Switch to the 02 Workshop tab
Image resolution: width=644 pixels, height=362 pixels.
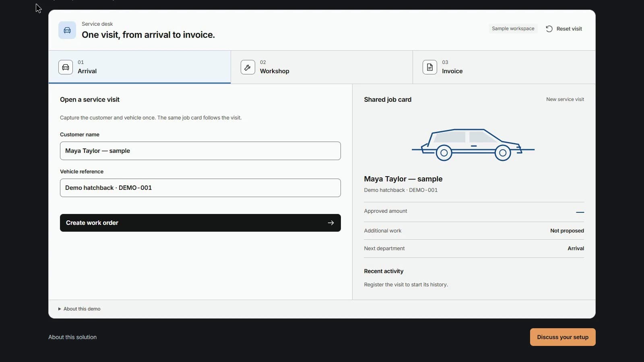[322, 67]
